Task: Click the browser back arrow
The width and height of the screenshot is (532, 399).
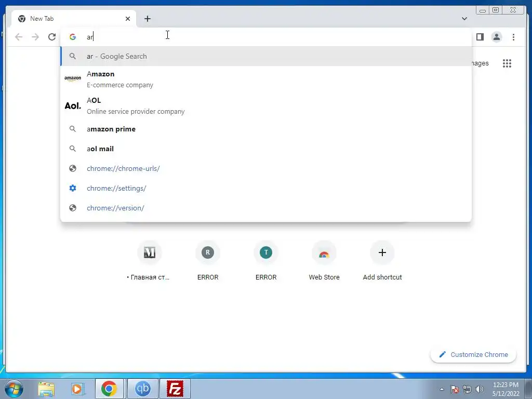Action: 19,37
